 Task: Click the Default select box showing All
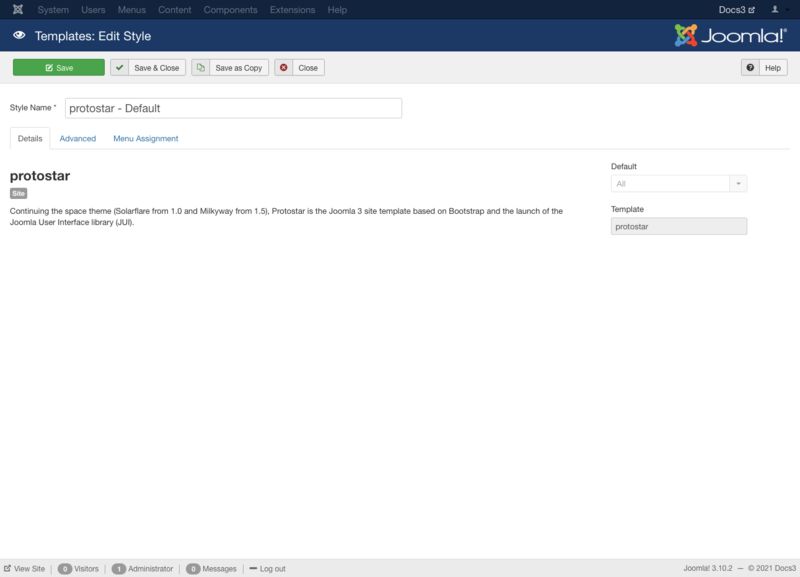[679, 184]
